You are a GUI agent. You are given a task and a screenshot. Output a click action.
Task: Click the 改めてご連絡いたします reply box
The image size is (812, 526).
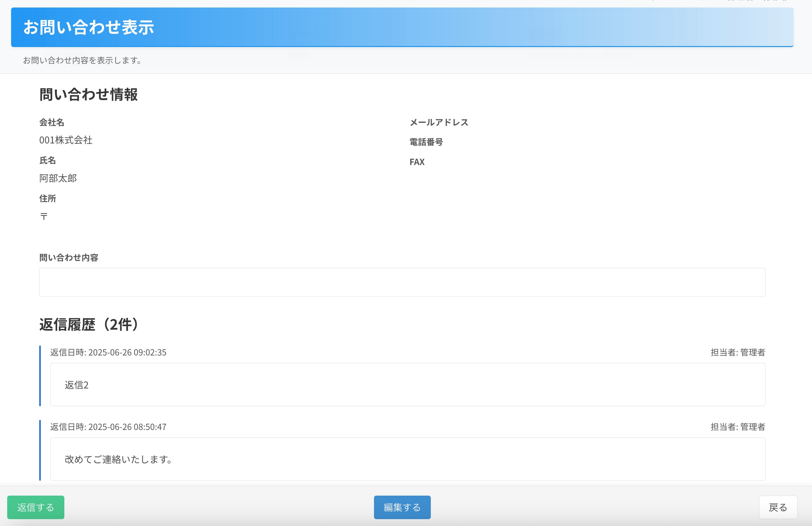click(x=407, y=459)
